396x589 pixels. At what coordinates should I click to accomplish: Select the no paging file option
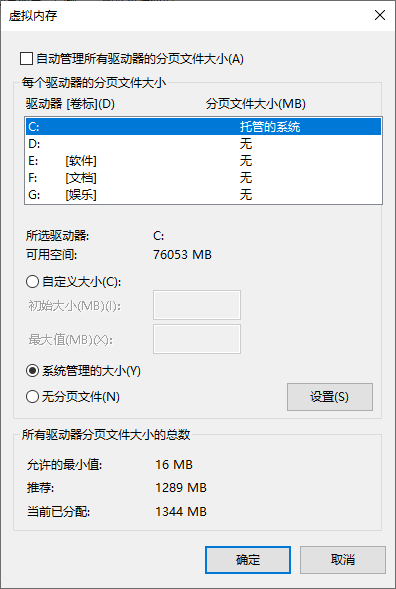pos(32,397)
